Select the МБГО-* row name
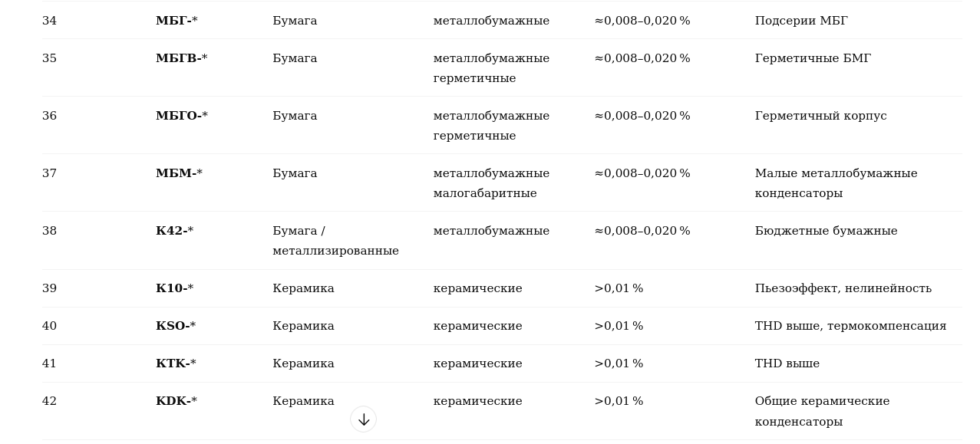 [181, 117]
